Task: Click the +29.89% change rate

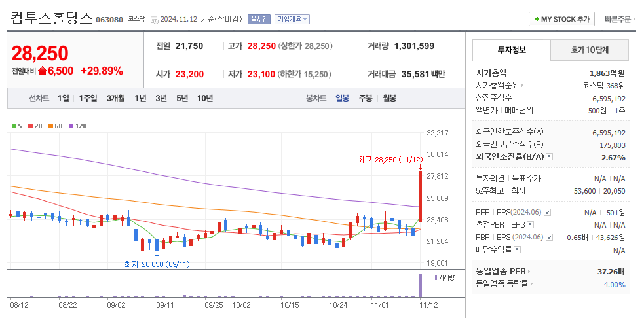Action: tap(102, 71)
